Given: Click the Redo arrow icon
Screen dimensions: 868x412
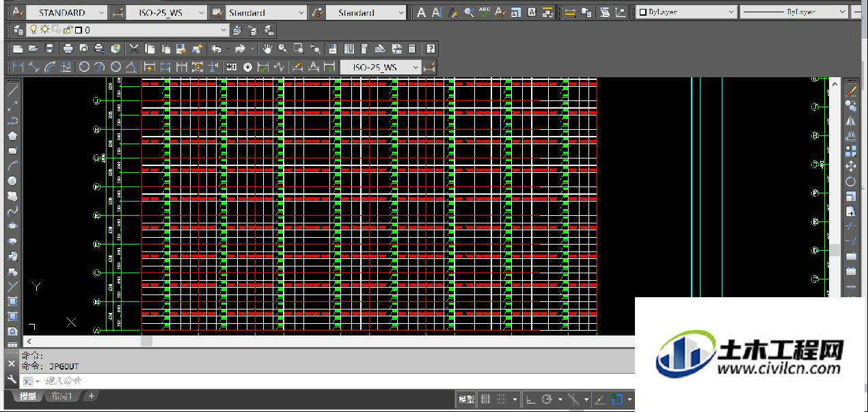Looking at the screenshot, I should [239, 49].
